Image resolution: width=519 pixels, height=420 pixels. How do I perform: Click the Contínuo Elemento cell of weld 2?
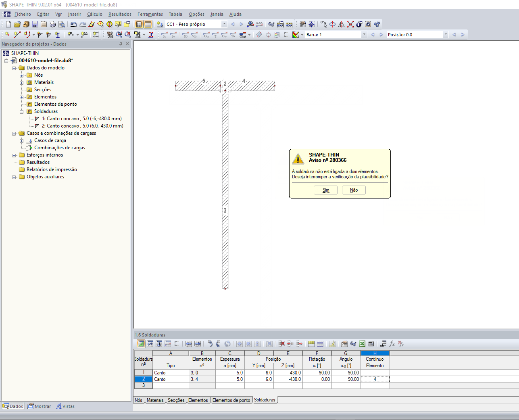[x=375, y=379]
